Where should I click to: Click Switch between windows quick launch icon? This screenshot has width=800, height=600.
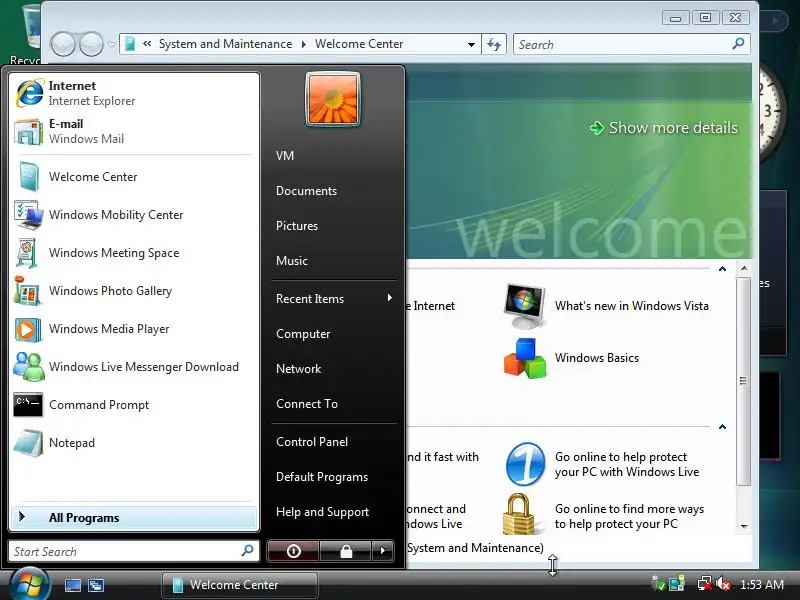(96, 585)
